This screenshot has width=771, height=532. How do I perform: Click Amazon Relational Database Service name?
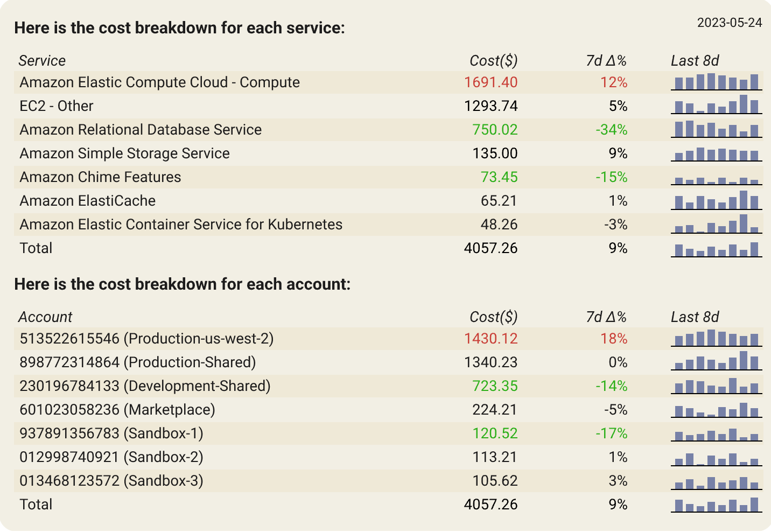coord(141,130)
